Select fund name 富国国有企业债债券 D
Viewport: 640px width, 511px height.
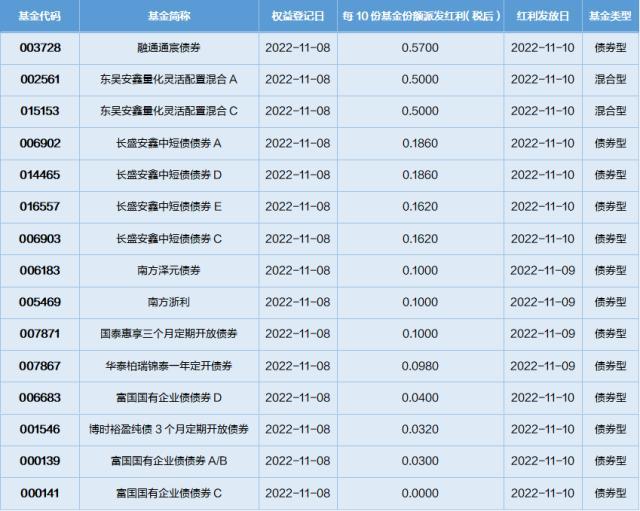pos(169,398)
